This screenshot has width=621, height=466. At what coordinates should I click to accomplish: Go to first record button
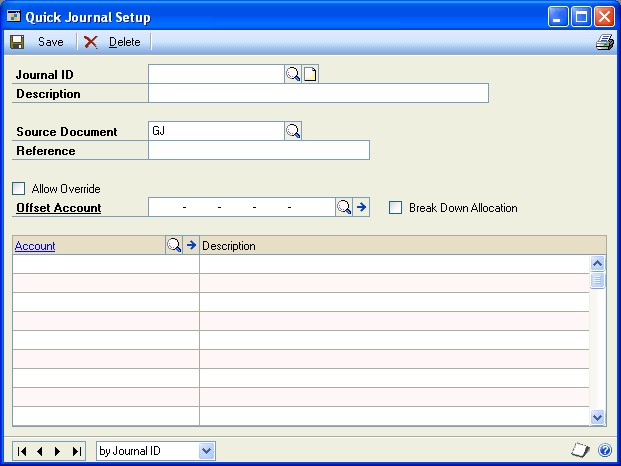pyautogui.click(x=22, y=451)
